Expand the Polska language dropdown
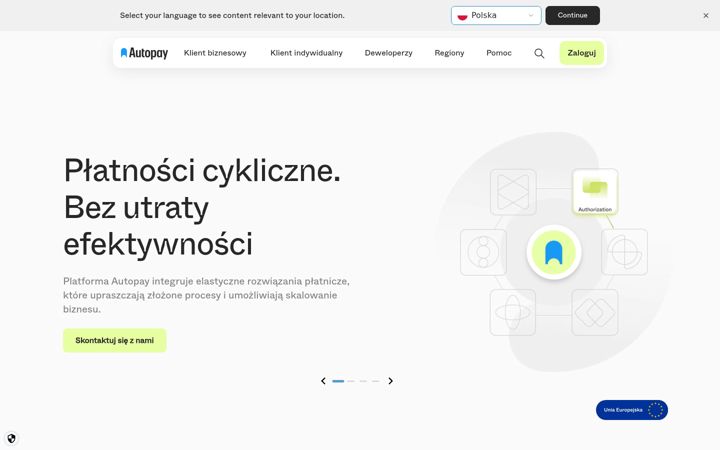Image resolution: width=720 pixels, height=450 pixels. pyautogui.click(x=496, y=16)
